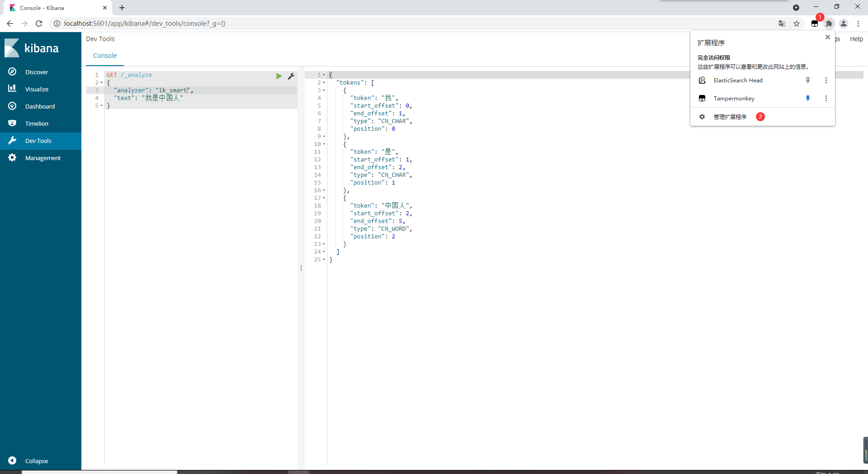Bookmark this page with the star
The width and height of the screenshot is (868, 474).
click(797, 24)
